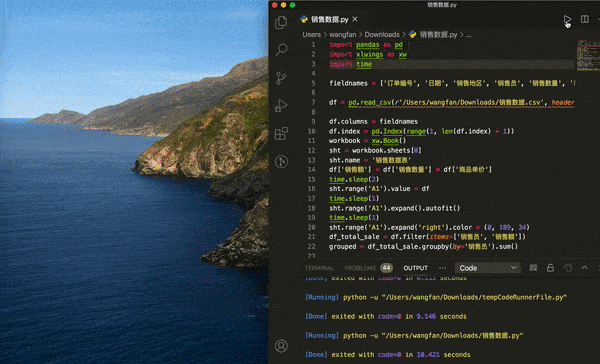Click the 'workbook = xw.Book()' line
The width and height of the screenshot is (600, 364).
click(x=368, y=140)
